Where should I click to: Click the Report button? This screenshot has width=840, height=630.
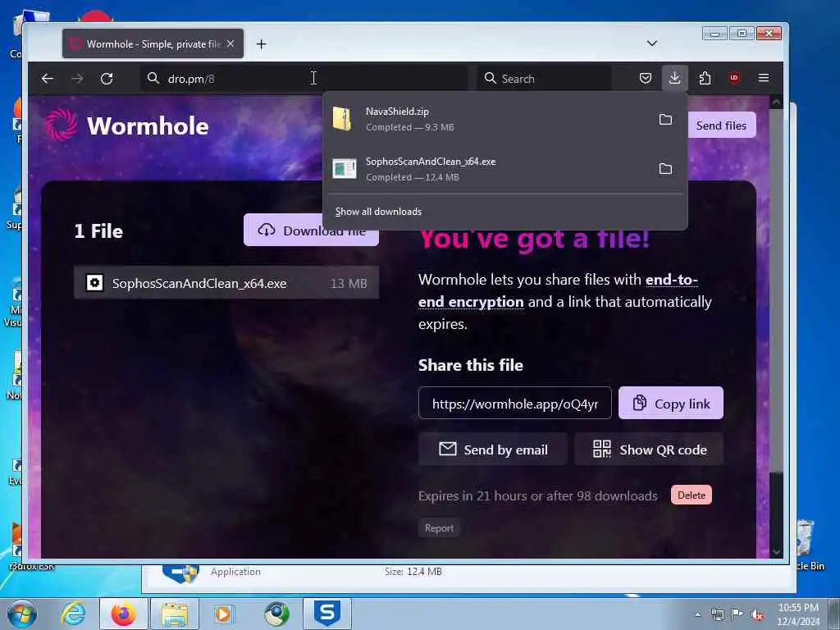(439, 528)
